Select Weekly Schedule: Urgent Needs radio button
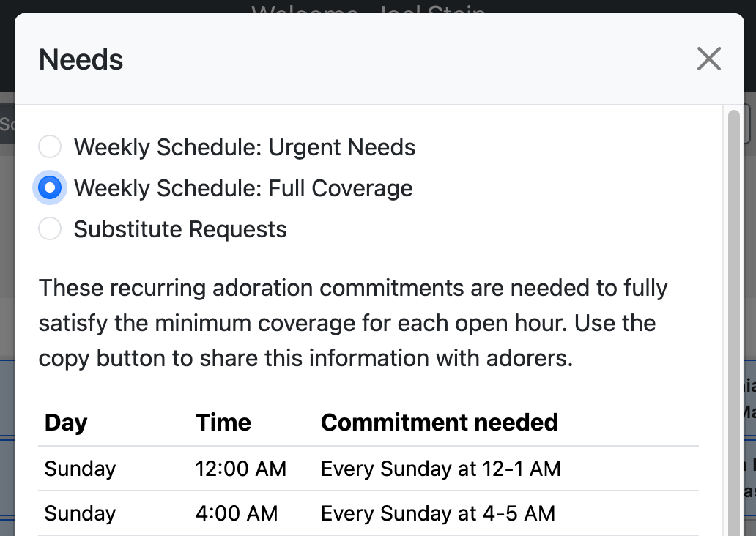756x536 pixels. [50, 147]
